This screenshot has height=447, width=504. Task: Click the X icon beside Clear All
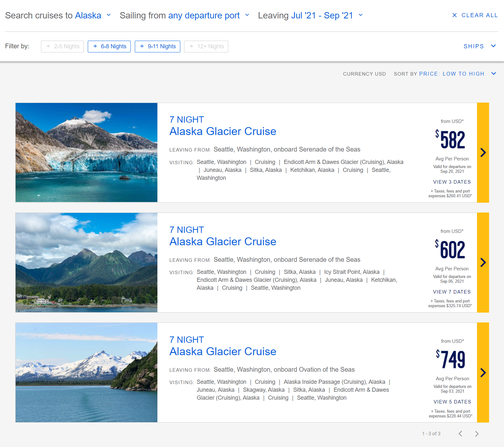click(x=454, y=15)
